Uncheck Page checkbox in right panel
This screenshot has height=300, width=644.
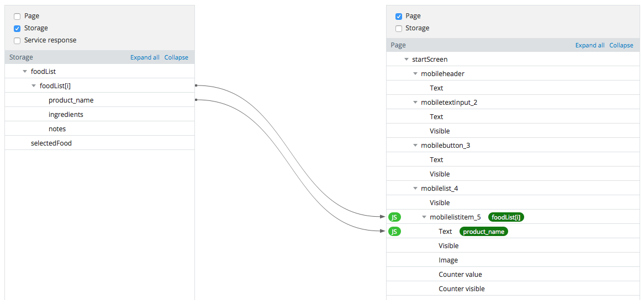398,17
